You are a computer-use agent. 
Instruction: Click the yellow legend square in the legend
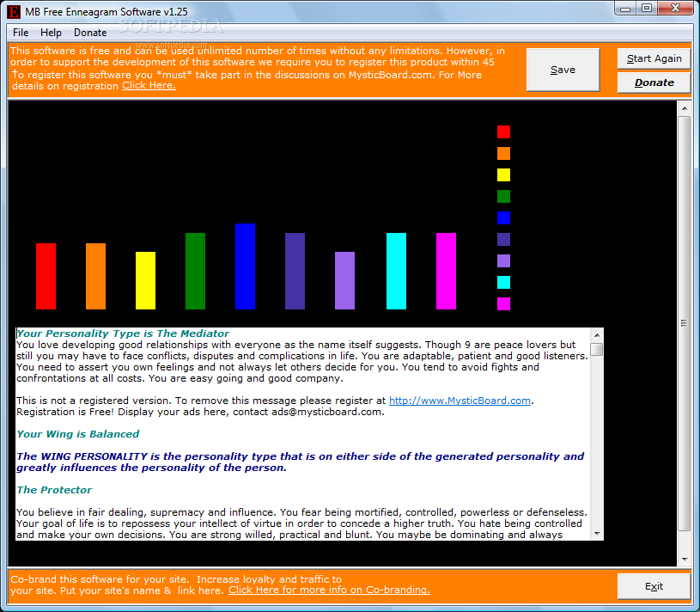(x=503, y=174)
